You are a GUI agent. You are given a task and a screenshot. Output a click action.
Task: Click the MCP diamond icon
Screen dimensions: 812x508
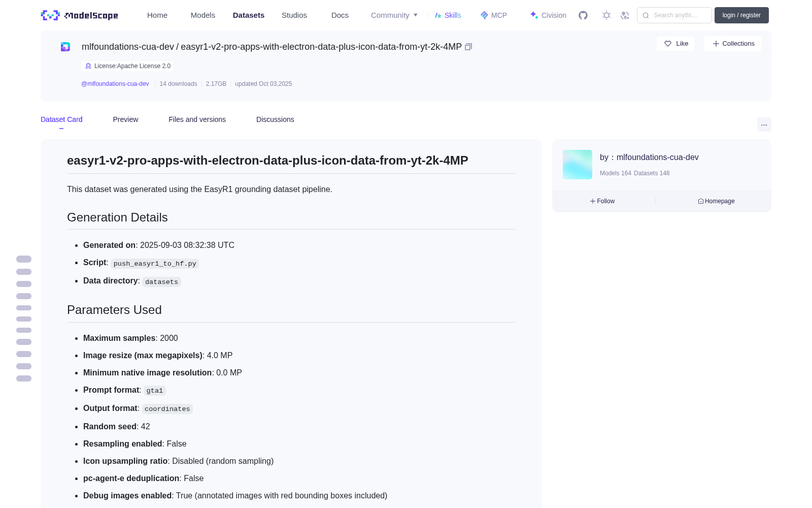point(484,15)
